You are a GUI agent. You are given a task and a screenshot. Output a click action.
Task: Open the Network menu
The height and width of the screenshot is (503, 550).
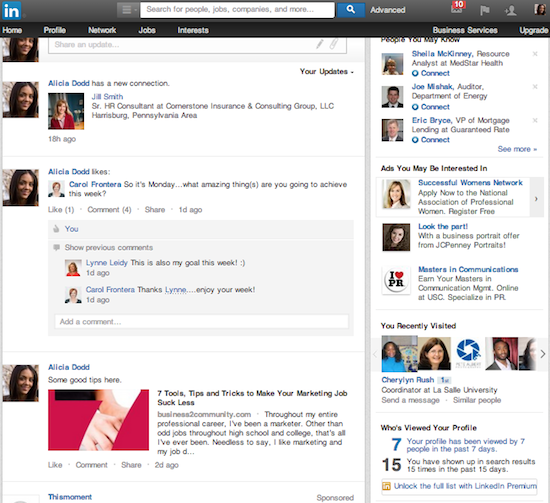click(x=102, y=30)
